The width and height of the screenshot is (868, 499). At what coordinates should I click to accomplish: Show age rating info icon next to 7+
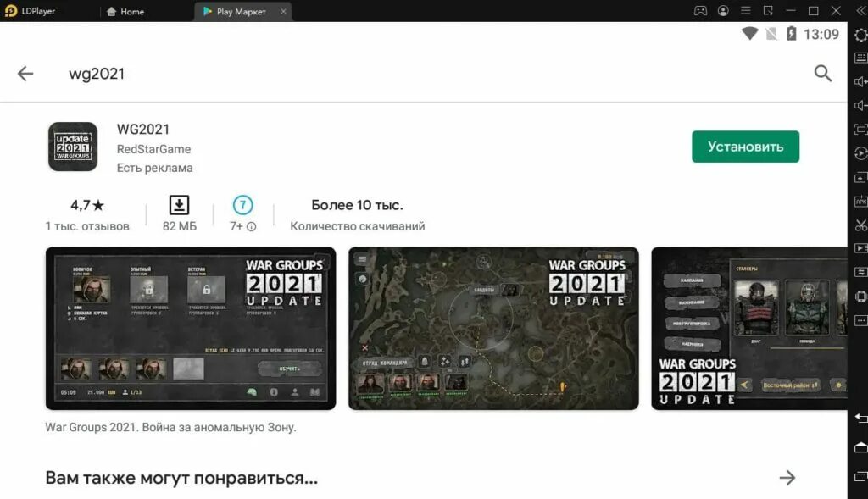point(251,227)
